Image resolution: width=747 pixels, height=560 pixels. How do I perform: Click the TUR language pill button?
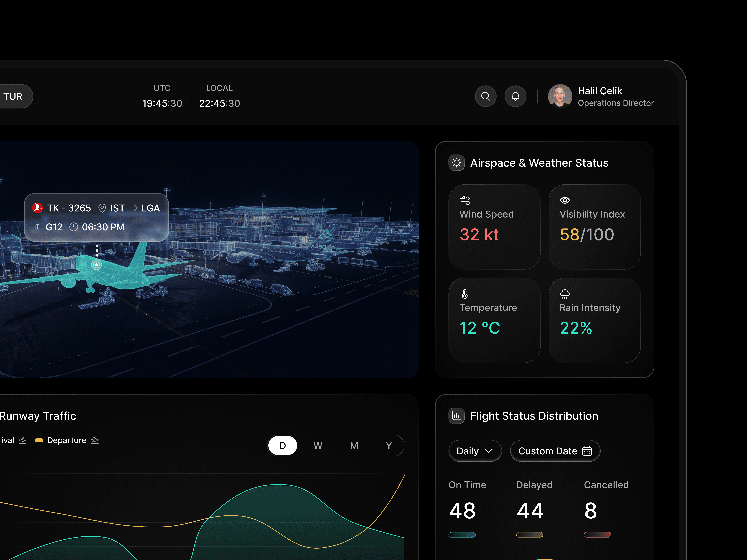[14, 96]
